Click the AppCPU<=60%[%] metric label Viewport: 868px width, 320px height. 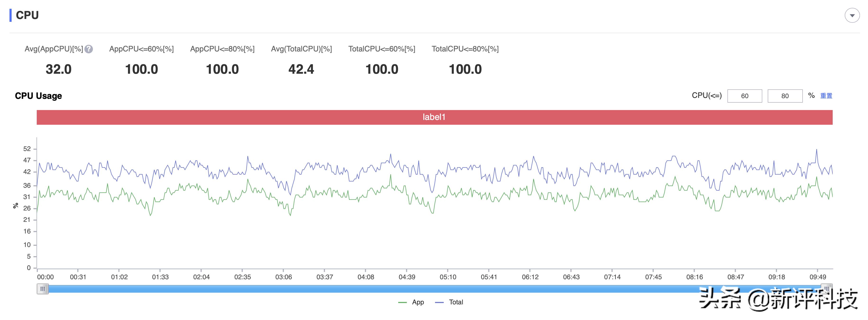(141, 49)
